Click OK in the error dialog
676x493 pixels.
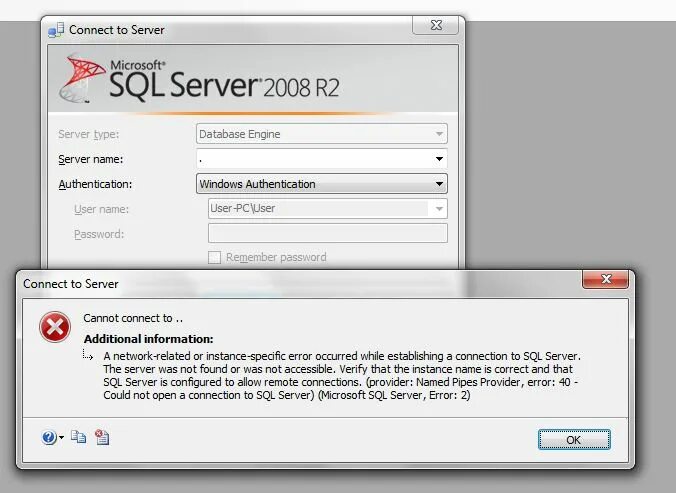(574, 440)
